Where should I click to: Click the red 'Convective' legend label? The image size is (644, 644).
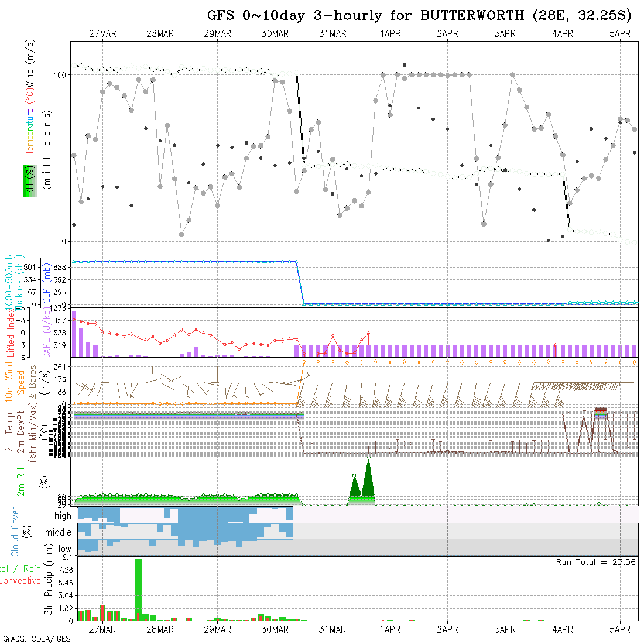[20, 581]
